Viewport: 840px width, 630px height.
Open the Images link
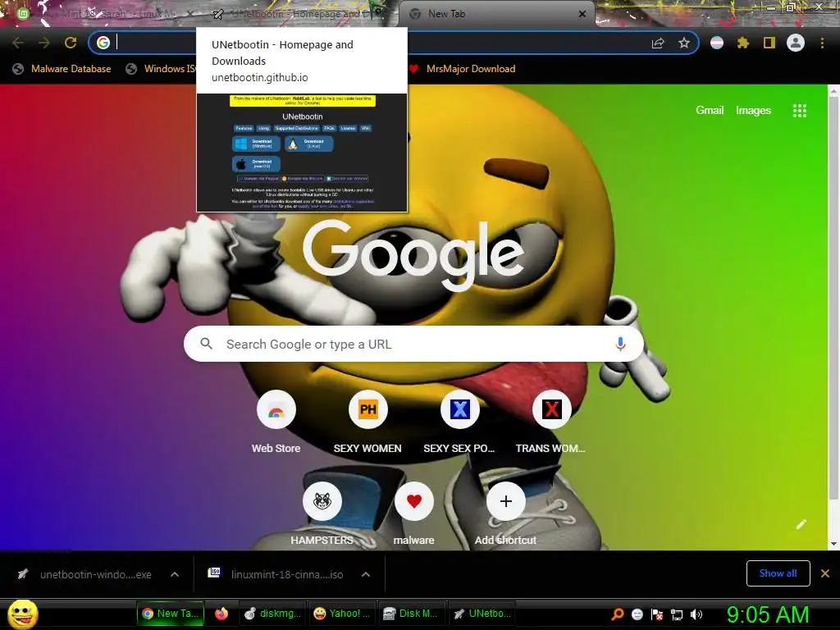(753, 111)
